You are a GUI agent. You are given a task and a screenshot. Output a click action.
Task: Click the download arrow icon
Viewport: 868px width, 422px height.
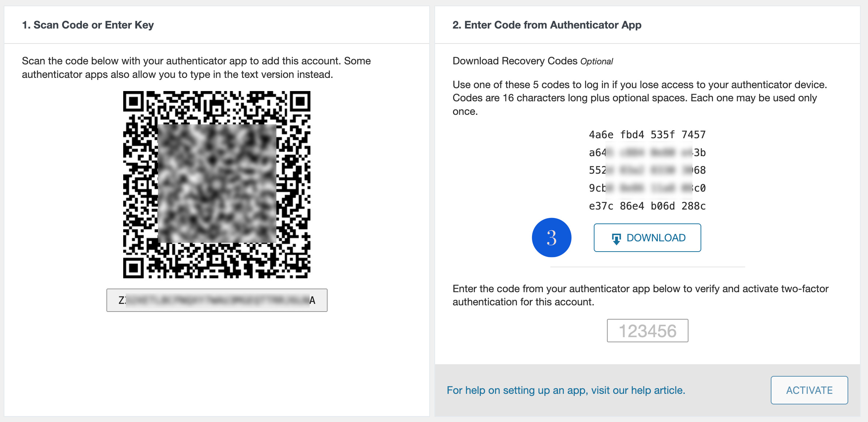click(x=616, y=239)
